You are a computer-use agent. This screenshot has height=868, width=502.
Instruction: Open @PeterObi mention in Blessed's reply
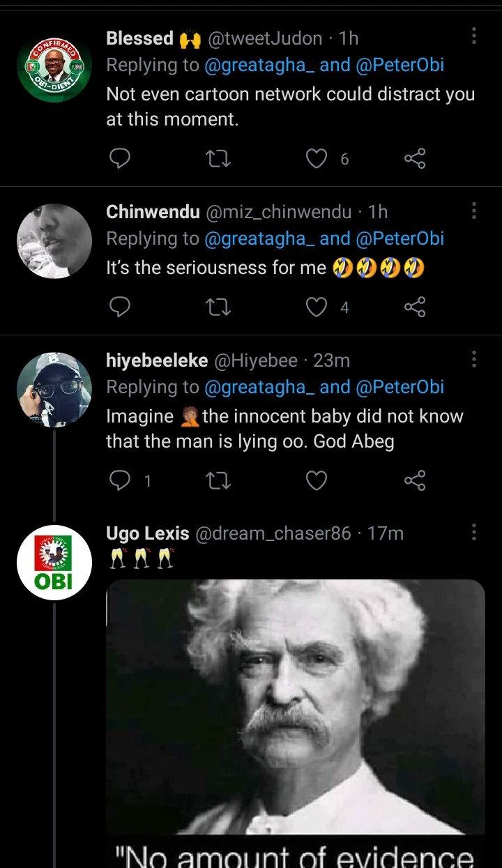(400, 65)
